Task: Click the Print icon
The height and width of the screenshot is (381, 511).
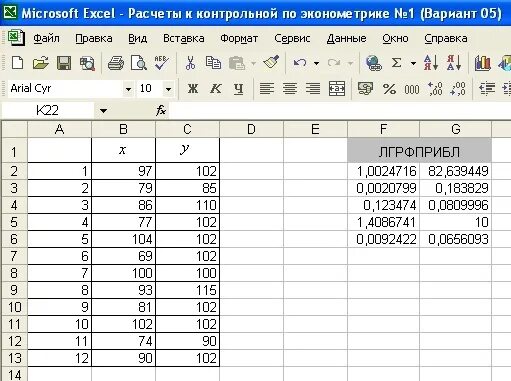Action: click(116, 63)
